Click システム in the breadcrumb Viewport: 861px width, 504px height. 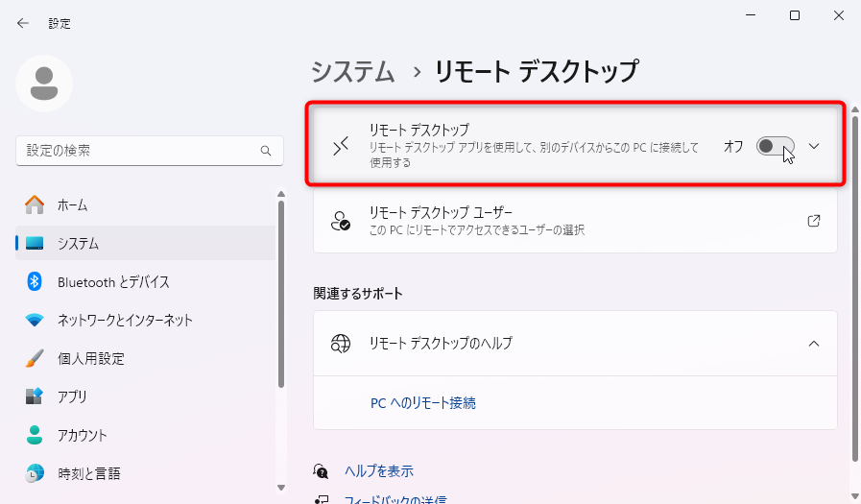[353, 72]
